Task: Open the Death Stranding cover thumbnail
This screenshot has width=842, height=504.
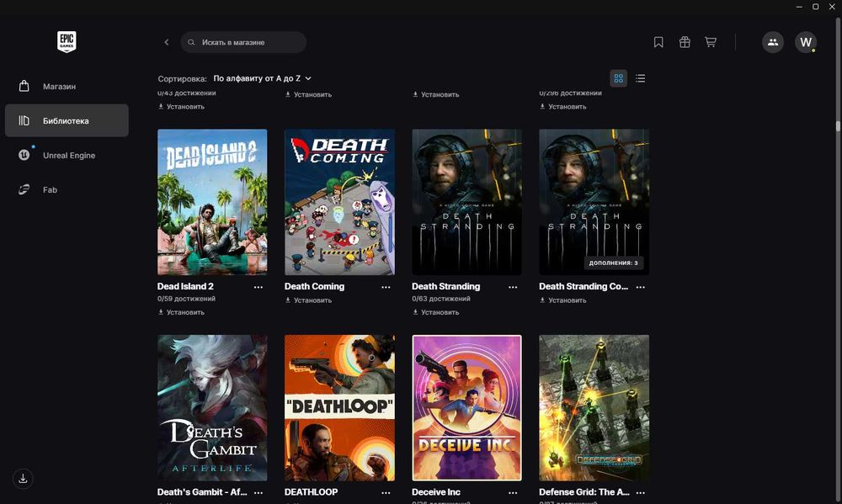Action: [466, 202]
